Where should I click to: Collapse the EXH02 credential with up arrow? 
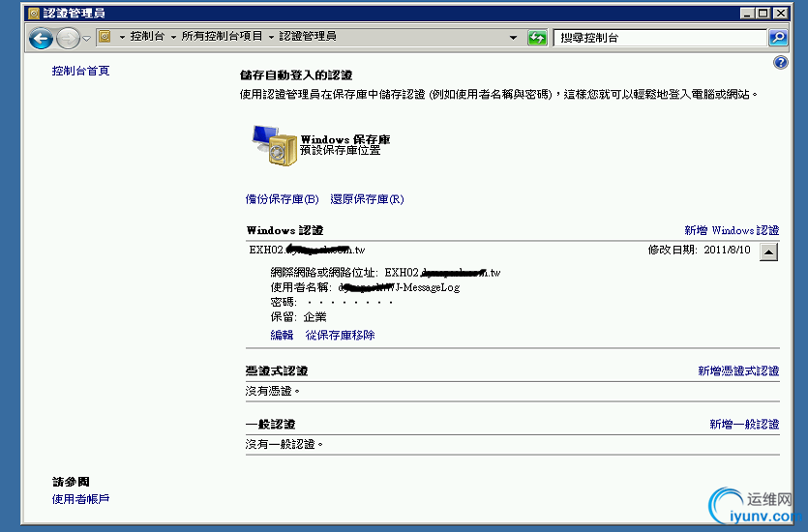pyautogui.click(x=768, y=252)
